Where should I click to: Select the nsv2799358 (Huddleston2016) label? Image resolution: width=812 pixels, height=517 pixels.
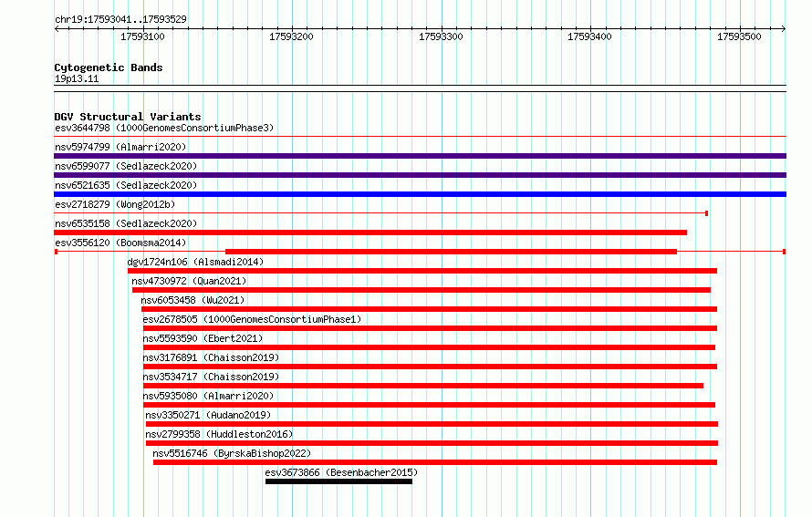219,434
